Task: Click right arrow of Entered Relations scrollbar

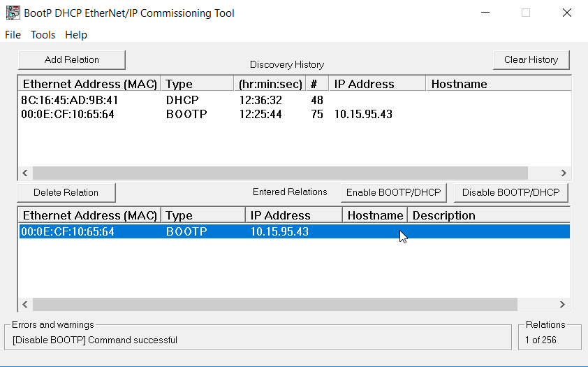Action: coord(562,304)
